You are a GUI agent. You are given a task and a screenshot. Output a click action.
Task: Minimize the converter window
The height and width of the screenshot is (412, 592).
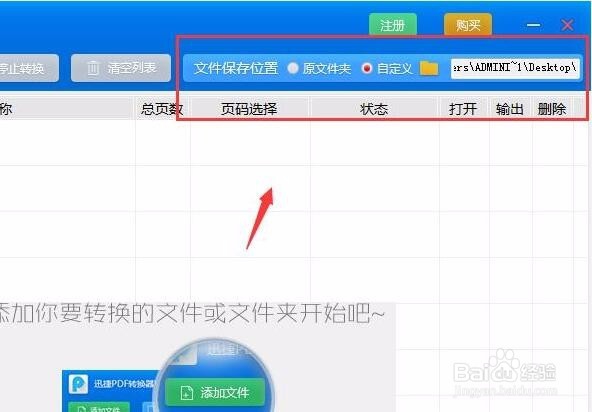click(x=533, y=25)
